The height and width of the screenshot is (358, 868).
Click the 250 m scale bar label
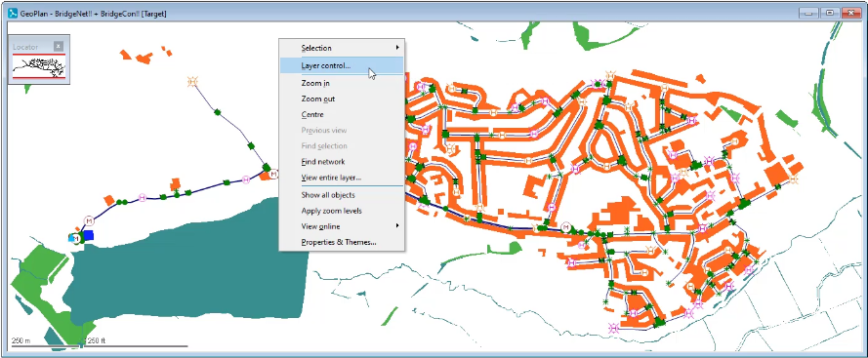[21, 340]
